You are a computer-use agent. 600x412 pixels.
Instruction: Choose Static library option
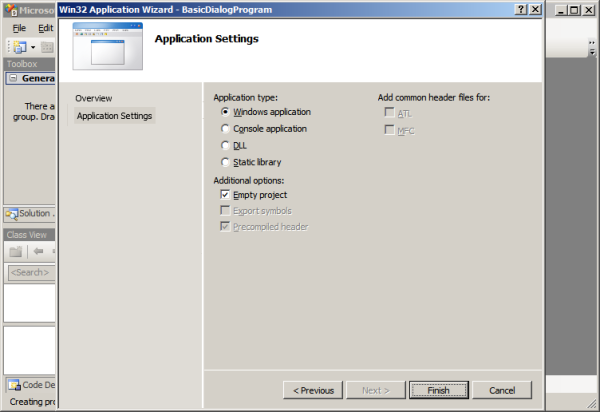225,162
